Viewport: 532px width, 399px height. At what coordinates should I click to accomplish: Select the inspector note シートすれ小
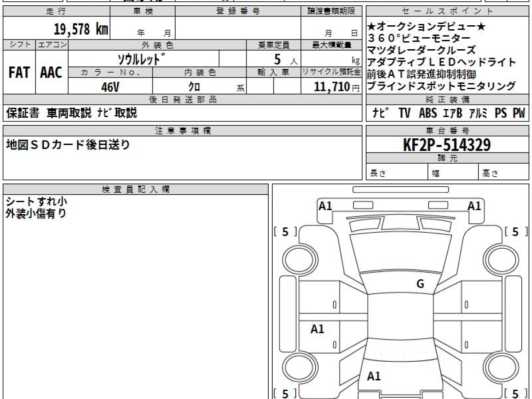(36, 202)
